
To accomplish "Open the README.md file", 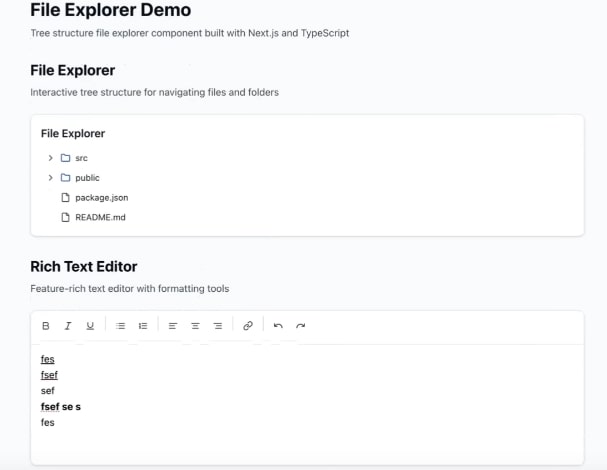I will [x=100, y=217].
